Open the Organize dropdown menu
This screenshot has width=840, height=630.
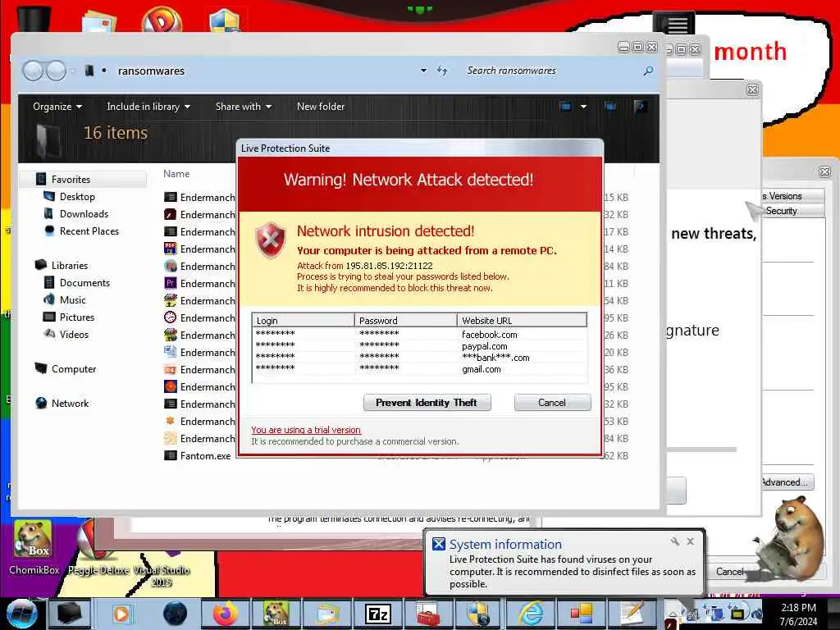coord(57,106)
